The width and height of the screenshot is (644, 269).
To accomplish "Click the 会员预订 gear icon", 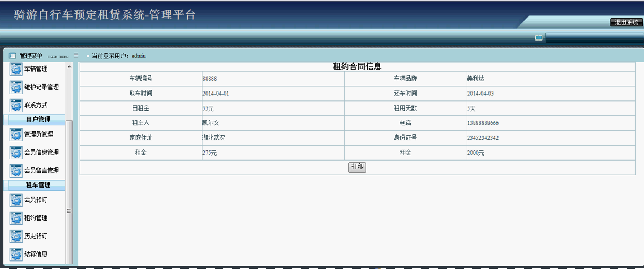I will click(x=16, y=200).
